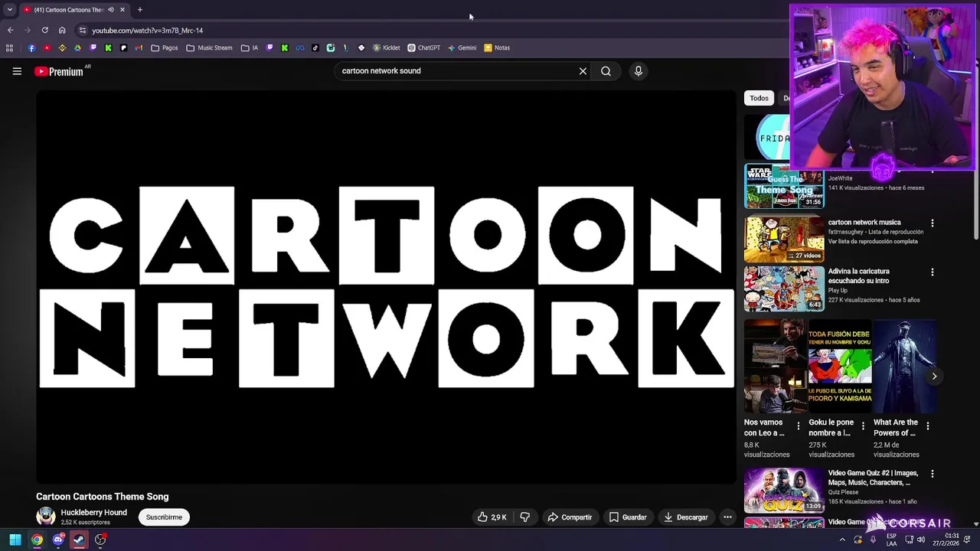Click the Suscribirme button
Viewport: 980px width, 551px height.
[164, 517]
